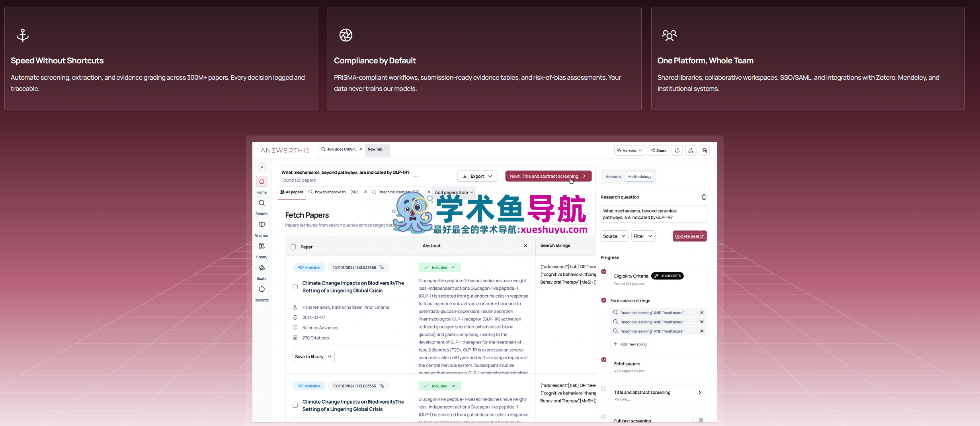The image size is (980, 426).
Task: Open the Home sidebar icon
Action: tap(262, 181)
